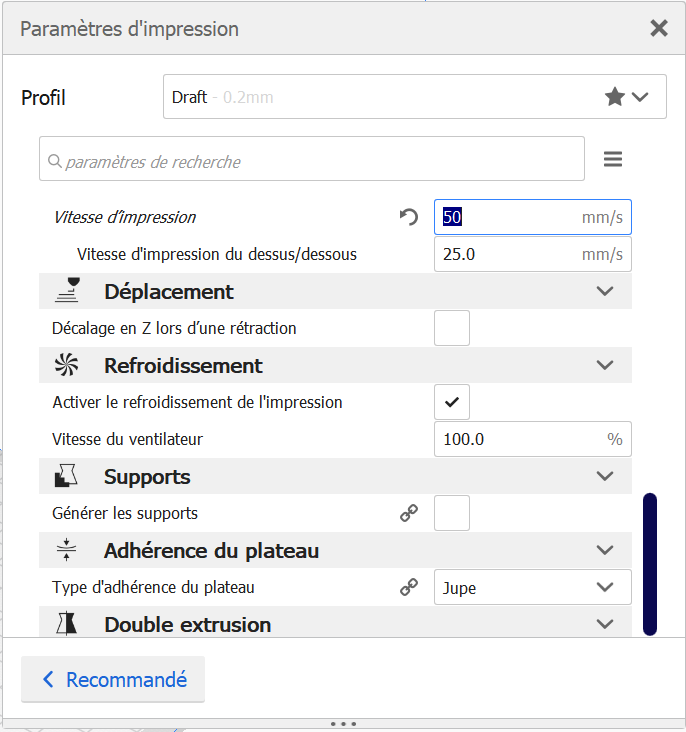Click the star icon in the profile selector
The height and width of the screenshot is (732, 686).
point(615,97)
